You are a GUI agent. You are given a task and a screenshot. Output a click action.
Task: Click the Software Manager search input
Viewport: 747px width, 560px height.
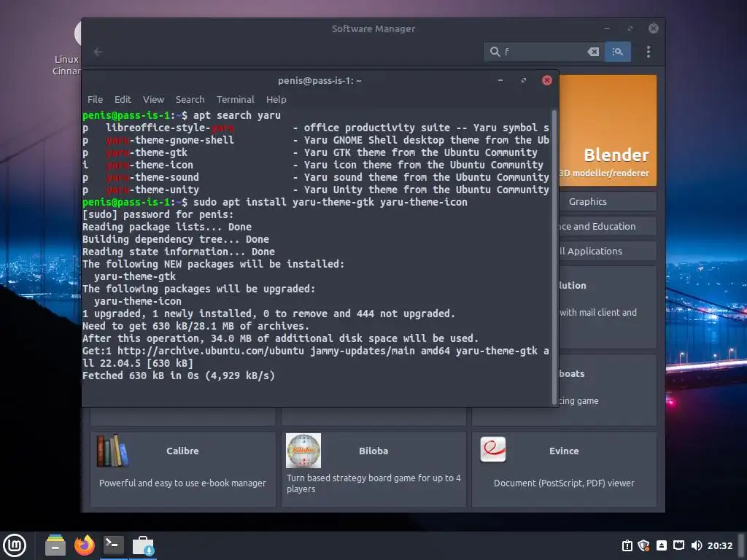543,52
